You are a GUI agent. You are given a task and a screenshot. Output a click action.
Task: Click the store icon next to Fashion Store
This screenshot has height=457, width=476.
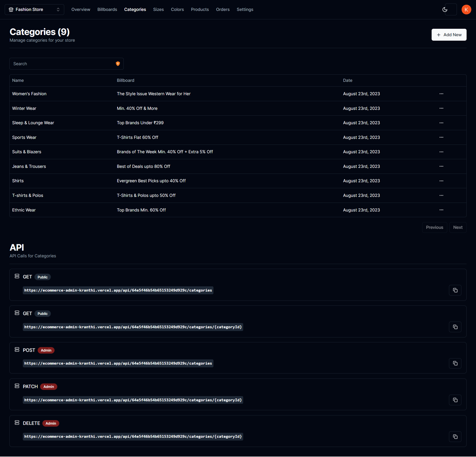(x=11, y=9)
